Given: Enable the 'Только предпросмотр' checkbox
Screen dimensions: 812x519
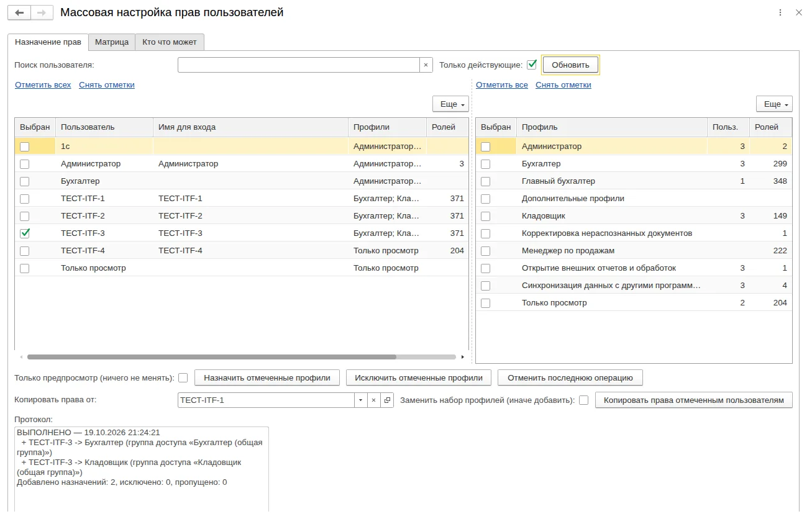Looking at the screenshot, I should (183, 377).
